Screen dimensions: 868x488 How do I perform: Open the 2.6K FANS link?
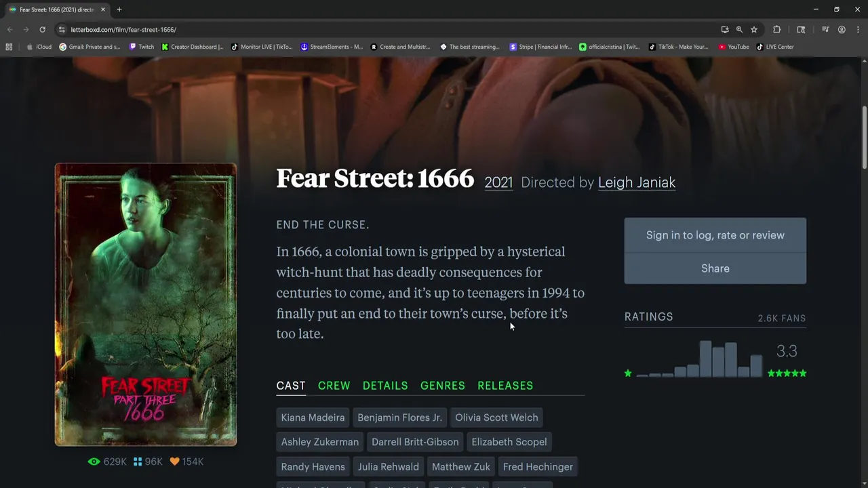tap(782, 318)
